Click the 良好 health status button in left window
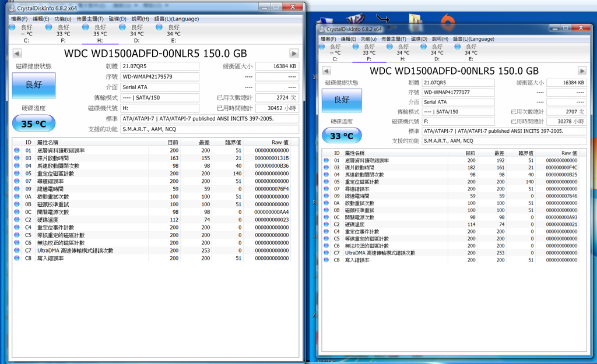This screenshot has height=364, width=597. click(x=34, y=85)
